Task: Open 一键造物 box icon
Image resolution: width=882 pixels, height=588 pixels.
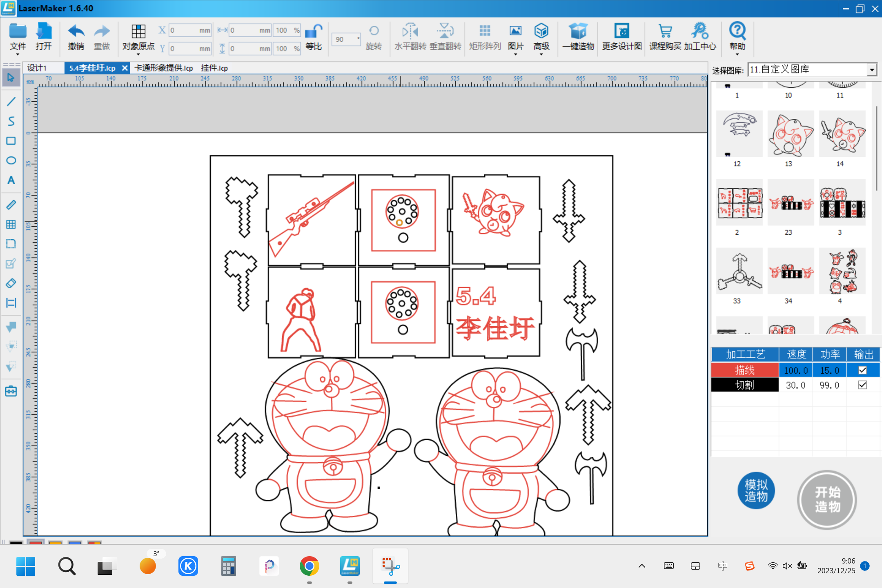Action: click(578, 31)
